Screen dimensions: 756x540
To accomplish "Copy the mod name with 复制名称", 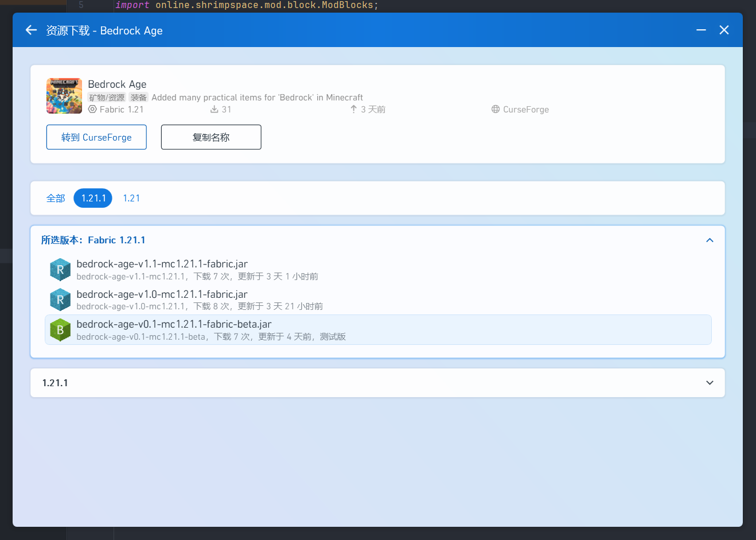I will click(x=211, y=137).
